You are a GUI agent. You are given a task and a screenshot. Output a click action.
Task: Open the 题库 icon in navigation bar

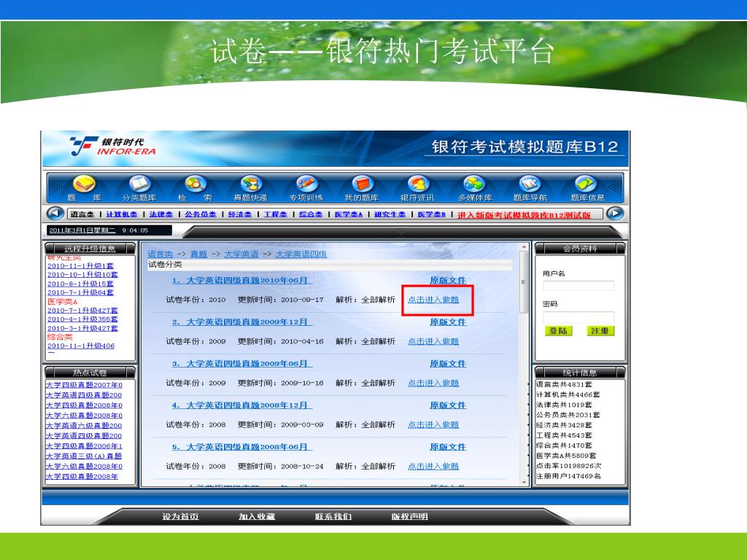(x=85, y=184)
